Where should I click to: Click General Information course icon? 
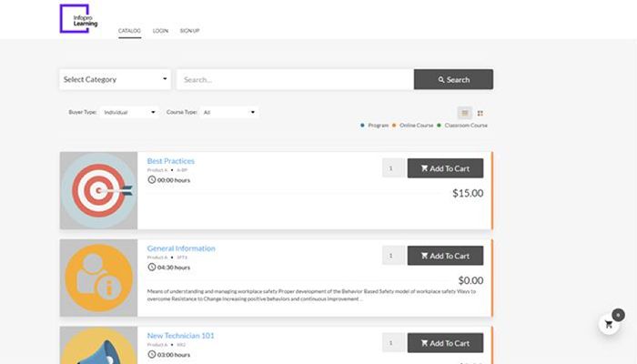point(98,278)
